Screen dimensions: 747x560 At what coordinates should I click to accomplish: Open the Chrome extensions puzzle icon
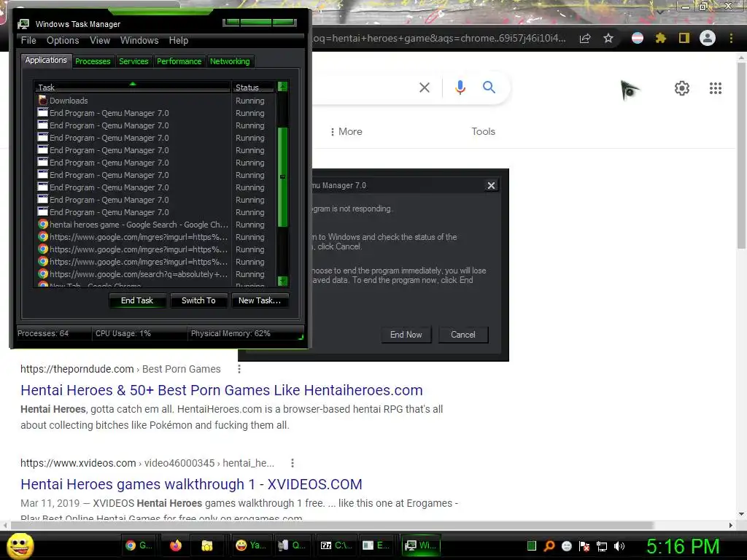661,38
